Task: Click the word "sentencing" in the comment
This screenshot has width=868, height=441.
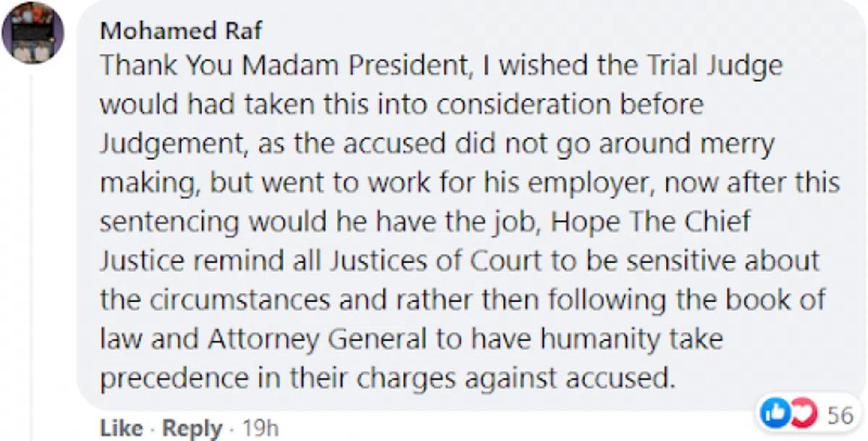Action: 169,222
